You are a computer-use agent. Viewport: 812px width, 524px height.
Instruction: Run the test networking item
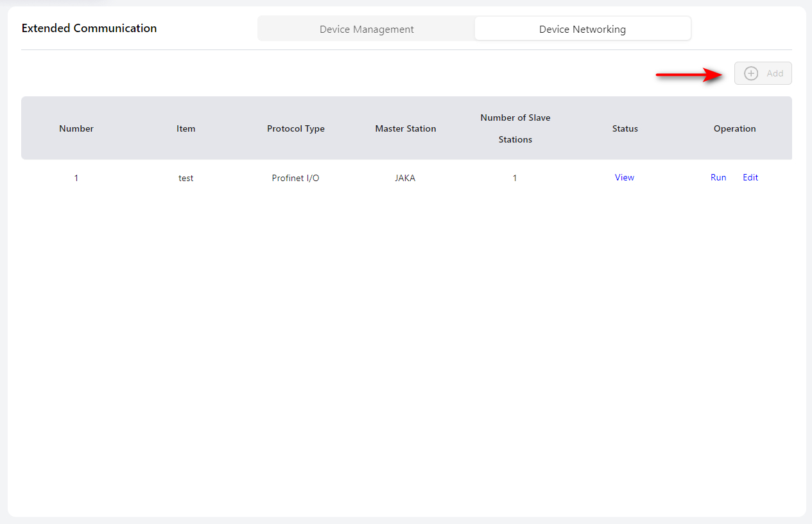pyautogui.click(x=718, y=178)
